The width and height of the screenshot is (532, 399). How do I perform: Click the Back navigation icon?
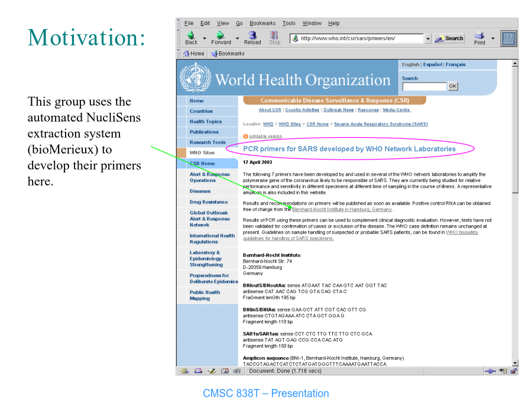click(191, 35)
